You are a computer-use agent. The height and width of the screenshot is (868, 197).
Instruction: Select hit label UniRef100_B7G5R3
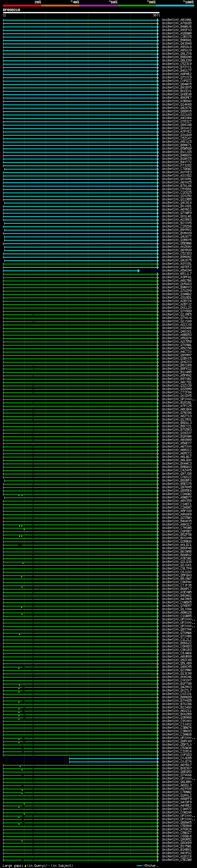[177, 430]
